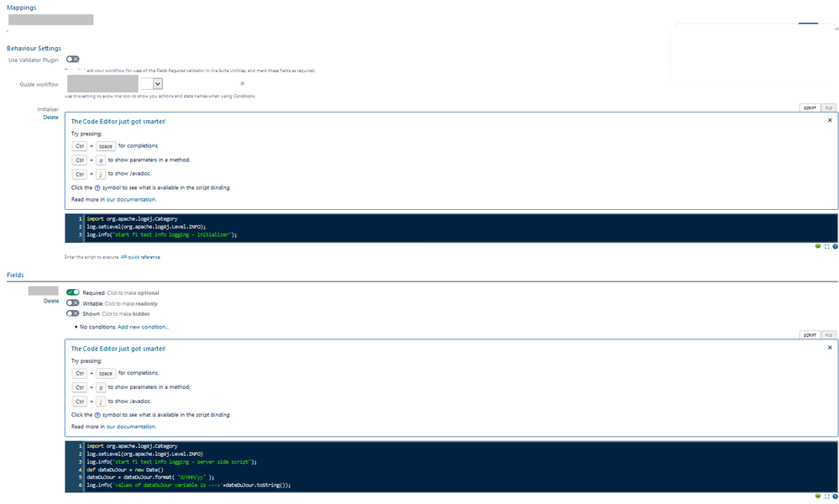Click line 4 'def dateDuJour' in the field script
The image size is (839, 504).
tap(124, 470)
